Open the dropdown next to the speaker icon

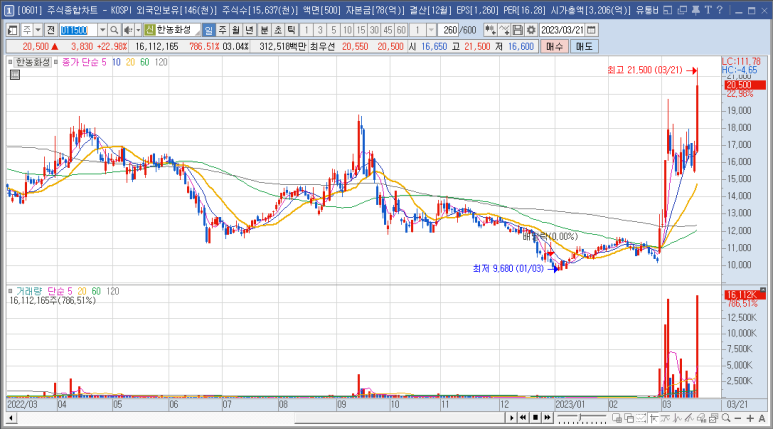point(138,30)
